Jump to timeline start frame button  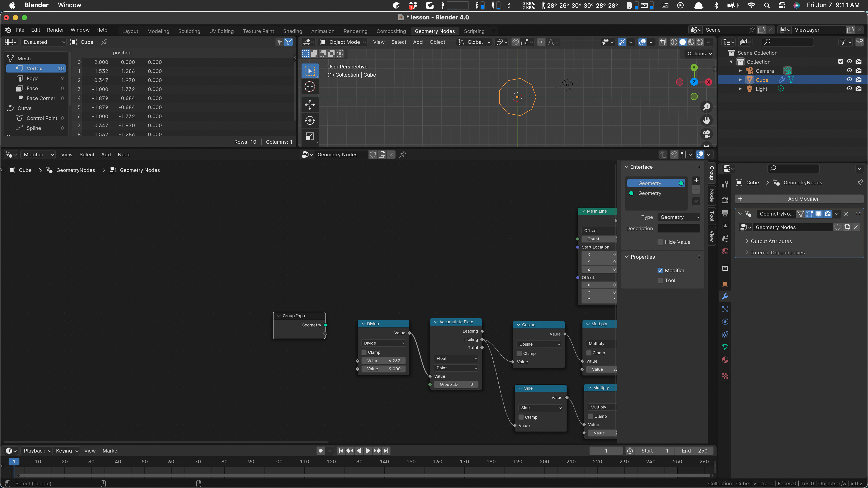(341, 451)
